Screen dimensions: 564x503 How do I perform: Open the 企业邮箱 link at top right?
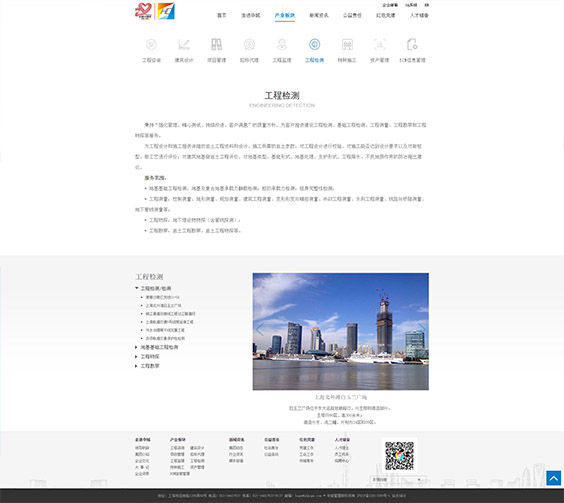tap(390, 5)
